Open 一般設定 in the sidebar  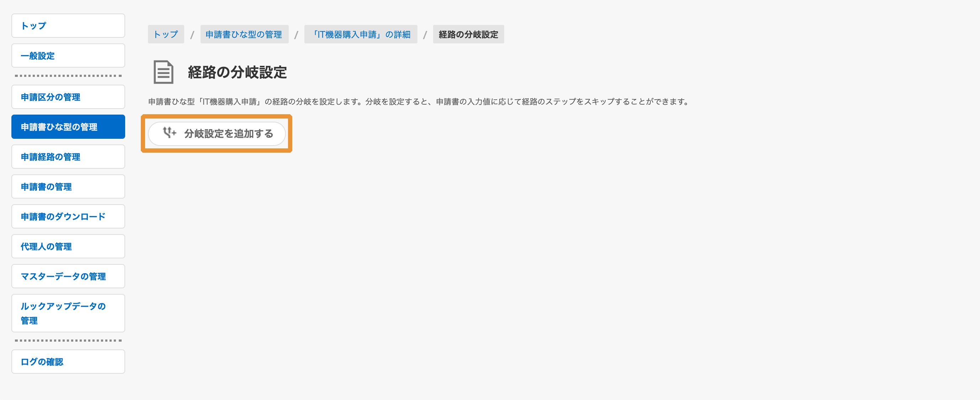tap(68, 56)
